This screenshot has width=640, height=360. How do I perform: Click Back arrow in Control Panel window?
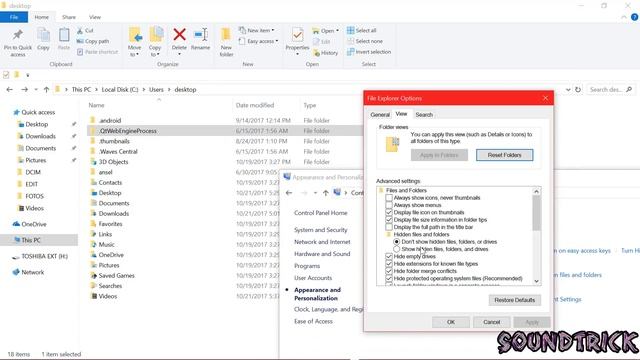(289, 193)
